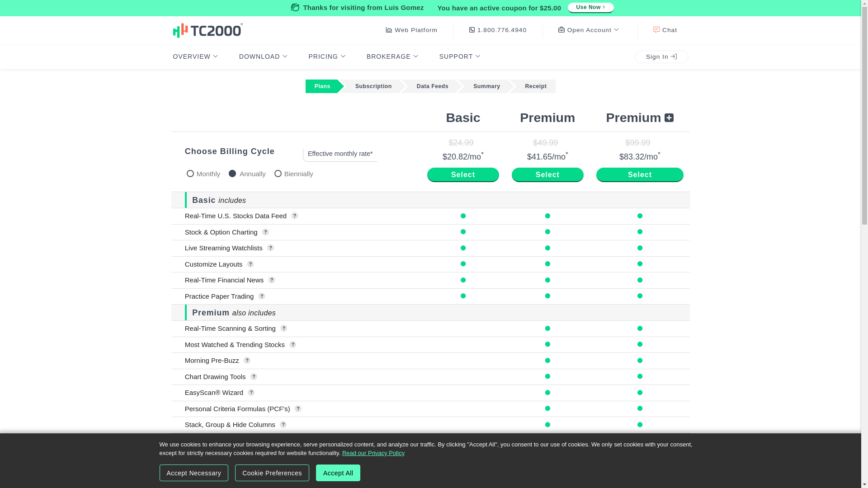Open the Web Platform link
The image size is (868, 488).
pyautogui.click(x=411, y=30)
